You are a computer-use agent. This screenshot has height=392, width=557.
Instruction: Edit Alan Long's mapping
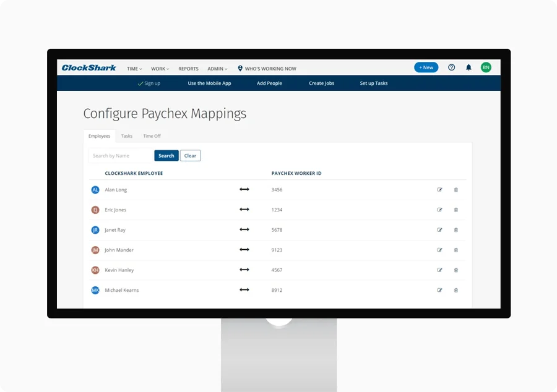[440, 190]
